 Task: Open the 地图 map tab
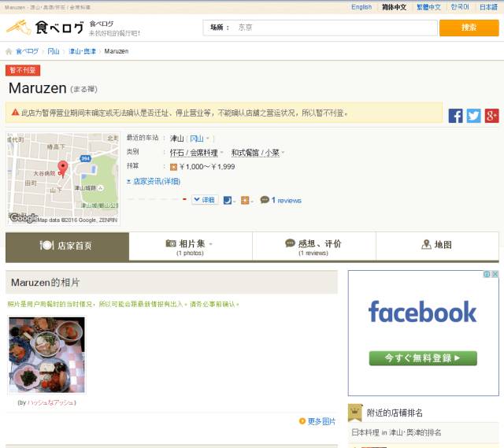[x=437, y=246]
